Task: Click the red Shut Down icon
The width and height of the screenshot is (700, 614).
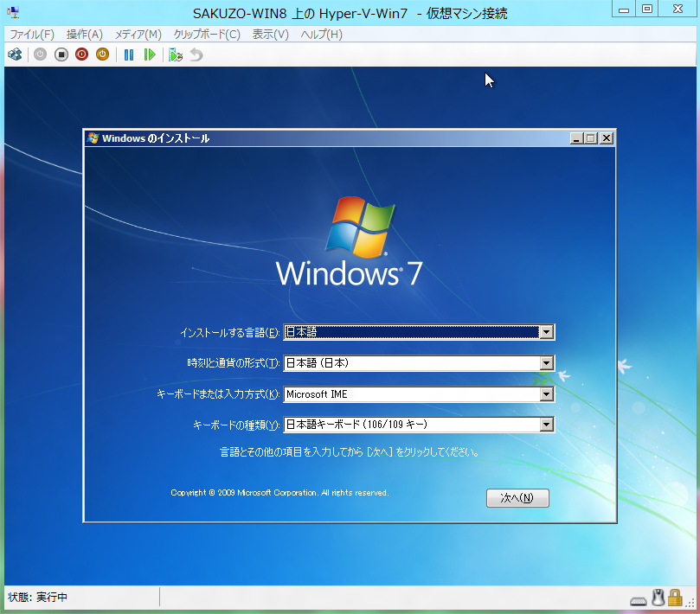Action: [81, 54]
